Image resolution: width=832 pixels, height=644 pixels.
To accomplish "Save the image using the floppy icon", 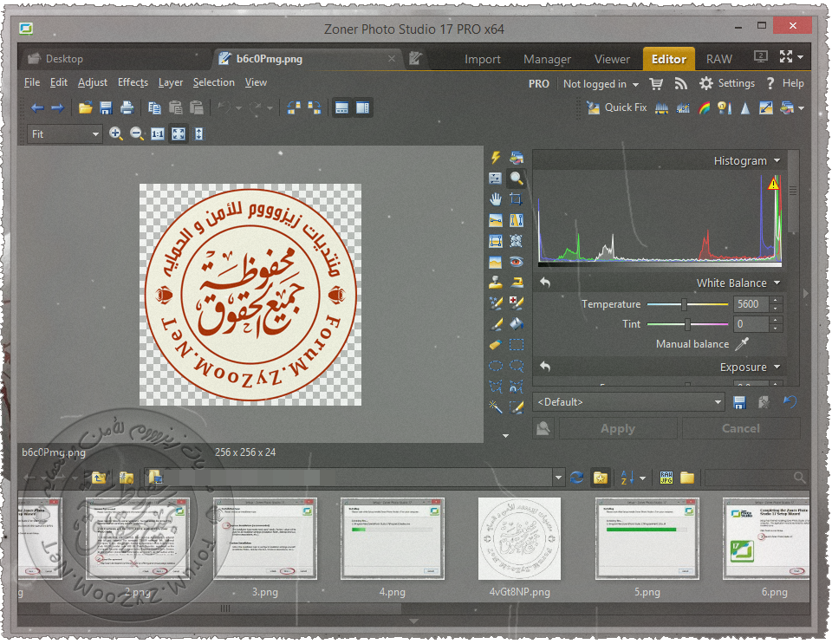I will pos(106,108).
